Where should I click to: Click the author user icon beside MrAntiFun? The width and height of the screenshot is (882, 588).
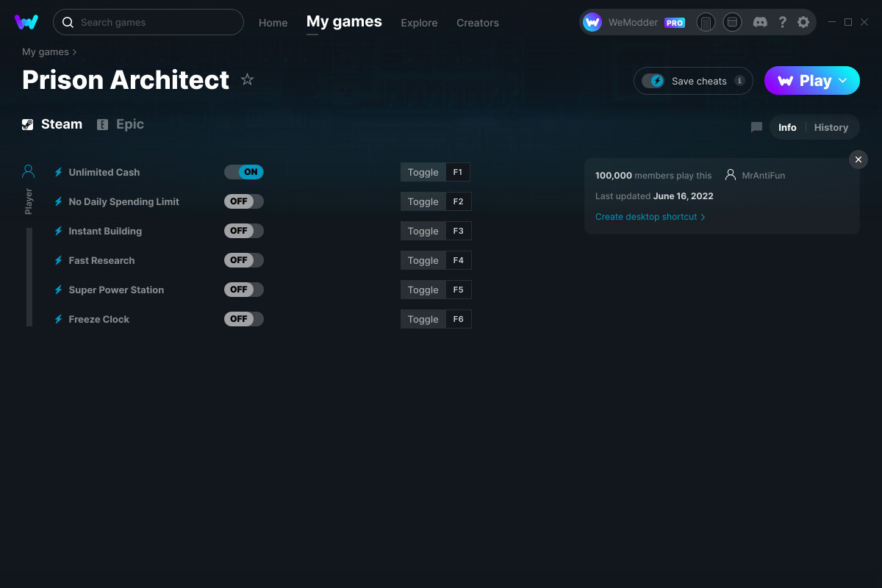coord(731,175)
